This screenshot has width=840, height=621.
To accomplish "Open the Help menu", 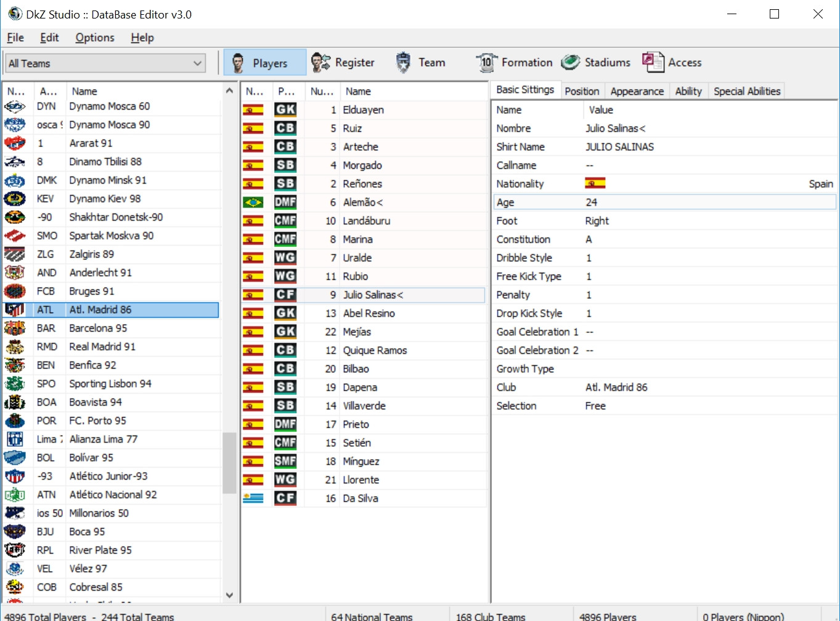I will [142, 38].
